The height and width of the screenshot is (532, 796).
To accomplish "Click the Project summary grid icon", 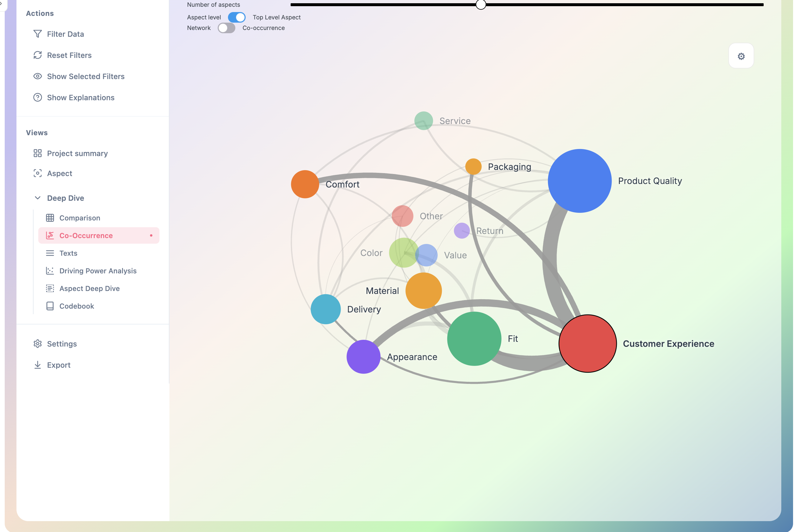I will pyautogui.click(x=37, y=153).
